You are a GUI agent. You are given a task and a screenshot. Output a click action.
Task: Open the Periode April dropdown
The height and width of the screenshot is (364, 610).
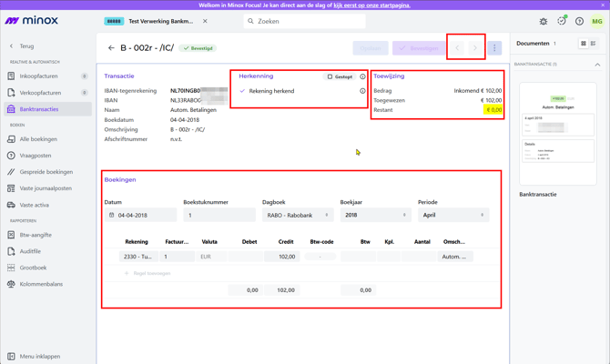click(453, 215)
